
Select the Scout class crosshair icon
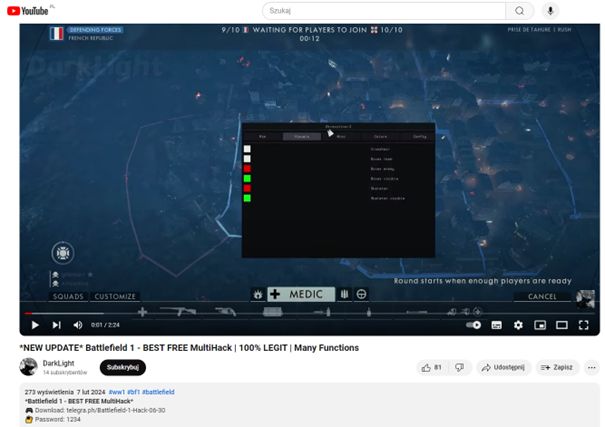361,294
